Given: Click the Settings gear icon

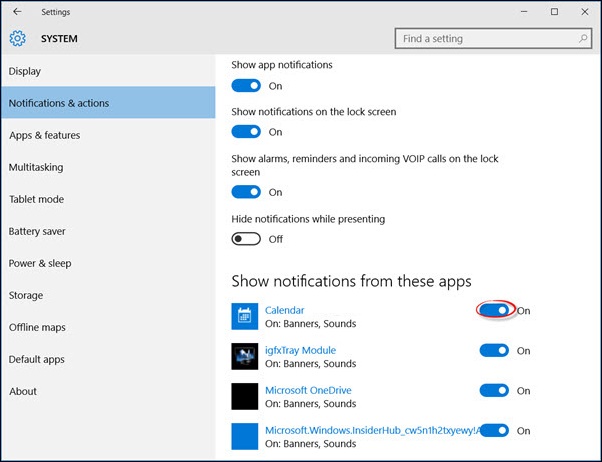Looking at the screenshot, I should pyautogui.click(x=18, y=38).
